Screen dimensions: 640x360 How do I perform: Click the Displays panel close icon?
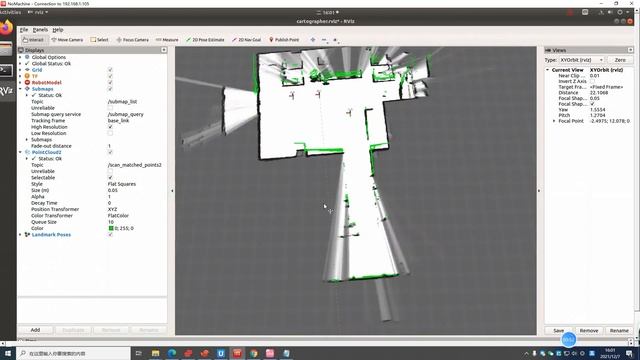(x=164, y=50)
